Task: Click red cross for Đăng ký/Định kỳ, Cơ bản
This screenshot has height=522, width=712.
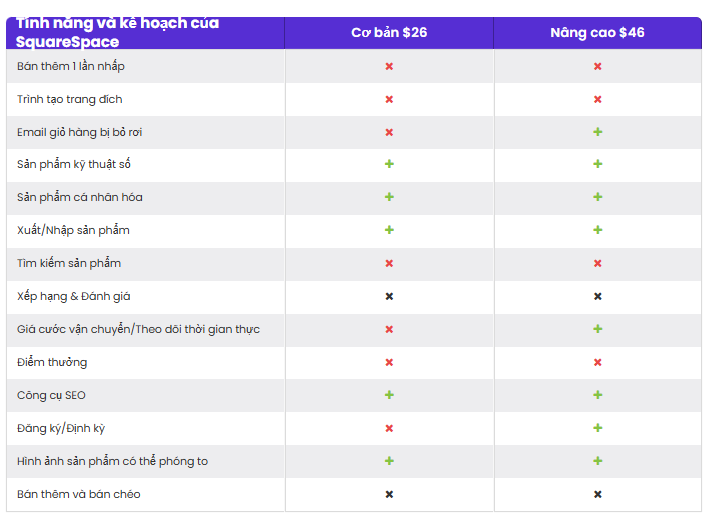Action: coord(389,428)
